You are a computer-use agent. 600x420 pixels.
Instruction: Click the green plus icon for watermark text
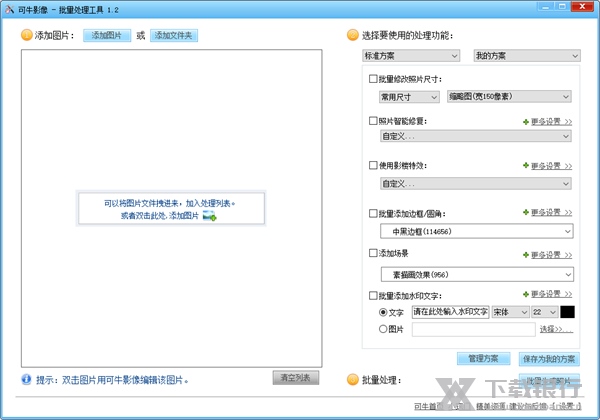pos(525,295)
